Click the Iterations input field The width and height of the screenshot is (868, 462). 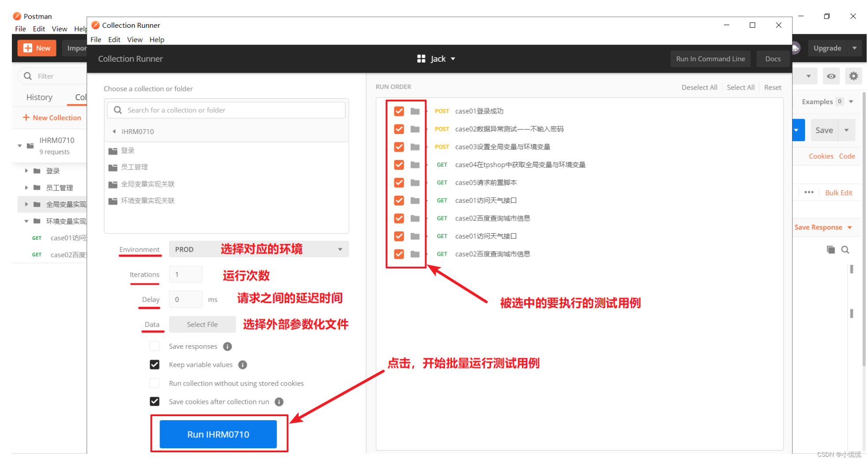185,274
